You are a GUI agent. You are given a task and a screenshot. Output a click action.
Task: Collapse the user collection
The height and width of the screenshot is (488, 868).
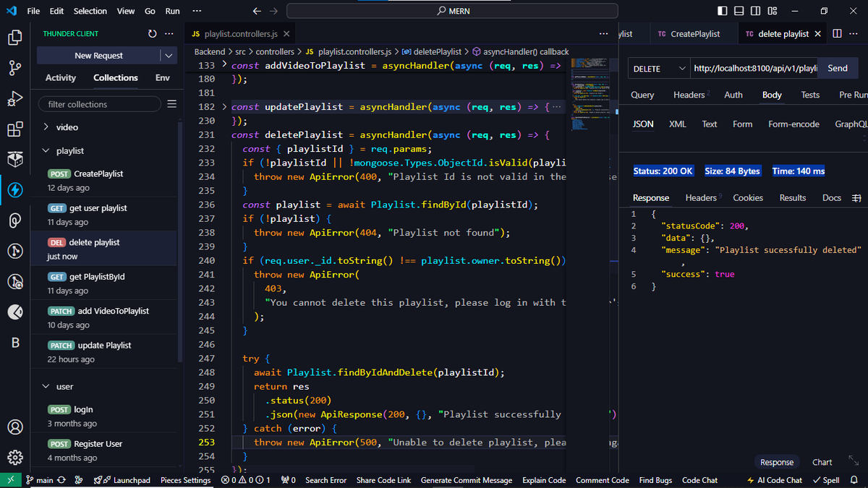(46, 387)
